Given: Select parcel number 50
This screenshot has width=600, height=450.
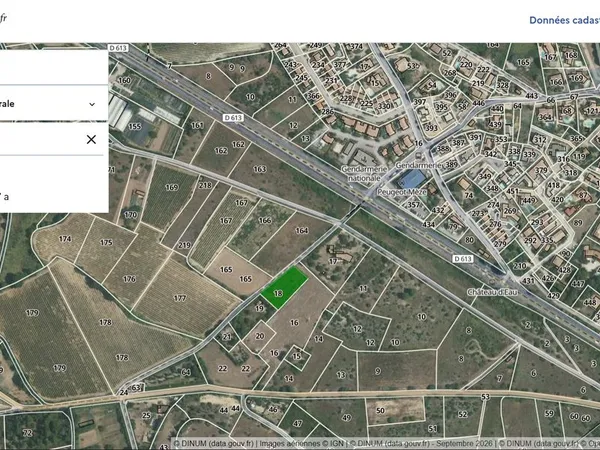Looking at the screenshot, I should coord(380,411).
